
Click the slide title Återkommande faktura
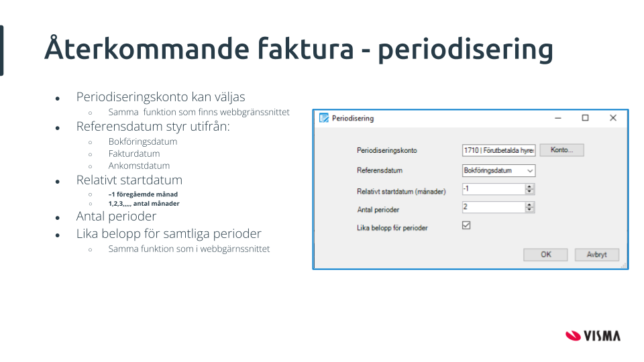click(299, 50)
